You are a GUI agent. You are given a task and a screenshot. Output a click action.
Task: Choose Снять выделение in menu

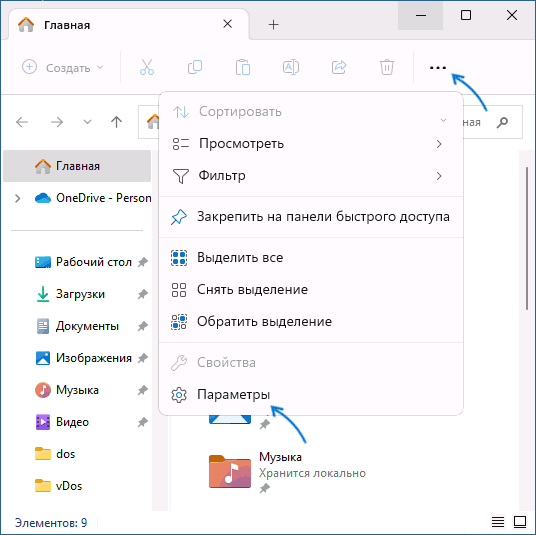click(x=311, y=290)
